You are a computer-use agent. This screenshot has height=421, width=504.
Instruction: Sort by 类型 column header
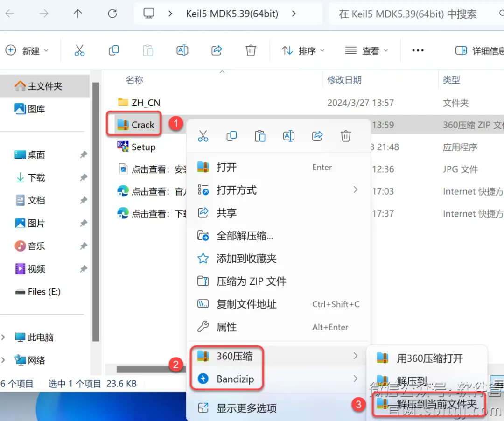(x=451, y=80)
